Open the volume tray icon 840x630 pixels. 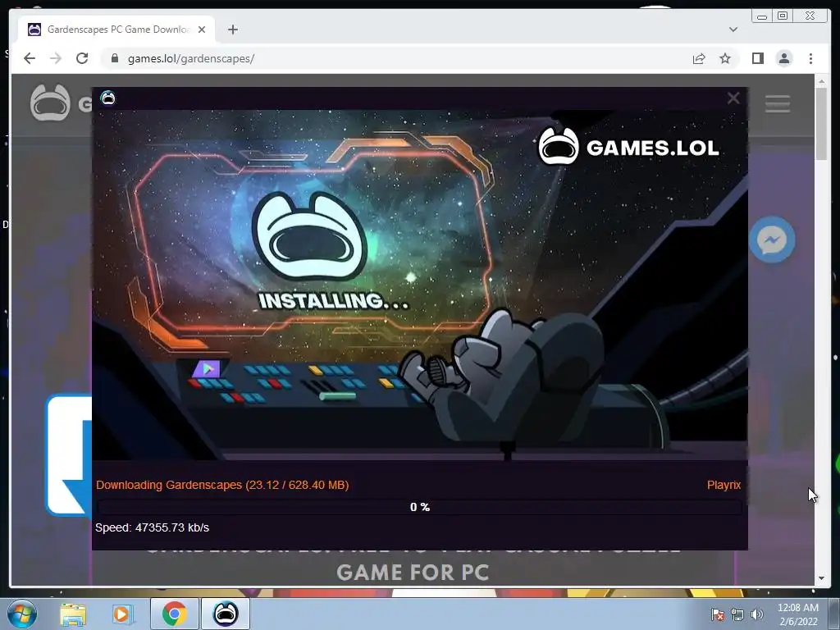(757, 614)
